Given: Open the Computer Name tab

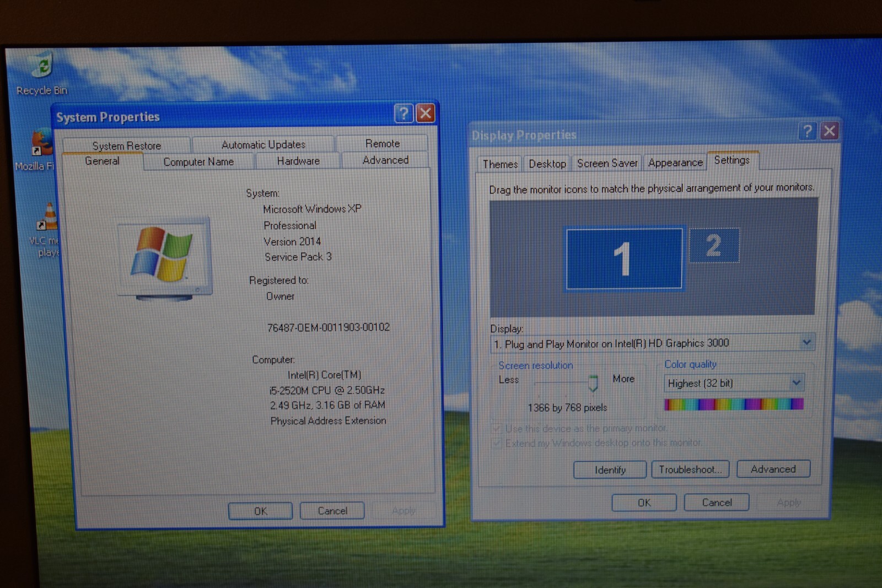Looking at the screenshot, I should point(198,161).
